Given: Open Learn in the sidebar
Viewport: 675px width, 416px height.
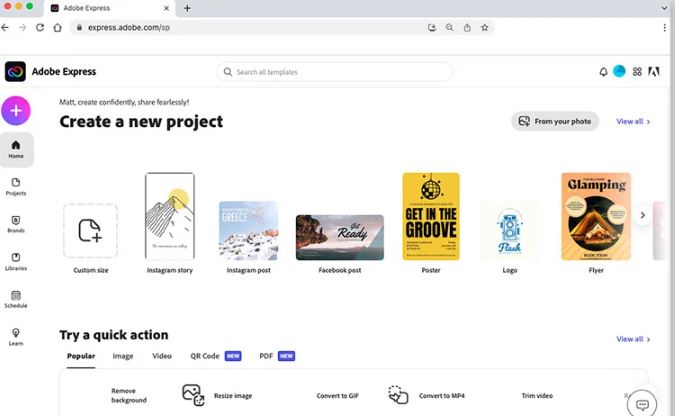Looking at the screenshot, I should tap(16, 337).
